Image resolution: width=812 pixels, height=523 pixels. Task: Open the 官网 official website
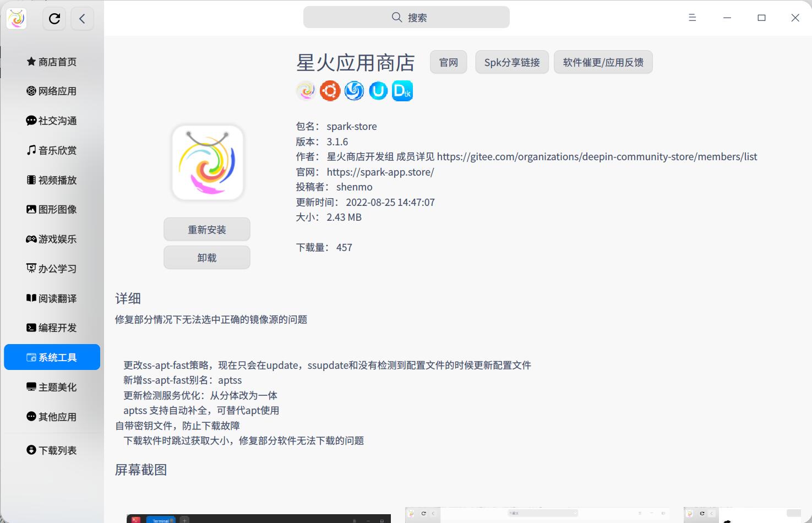pyautogui.click(x=448, y=62)
